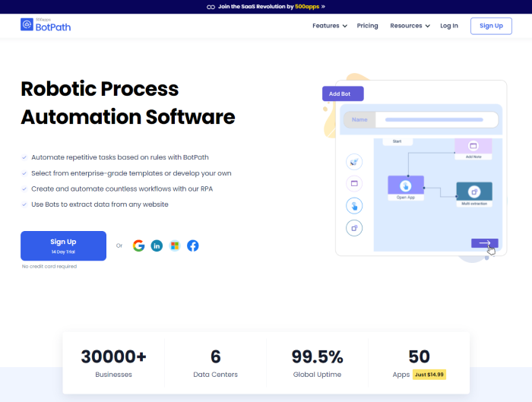Screen dimensions: 532x402
Task: Sign up with Facebook icon
Action: pyautogui.click(x=193, y=245)
